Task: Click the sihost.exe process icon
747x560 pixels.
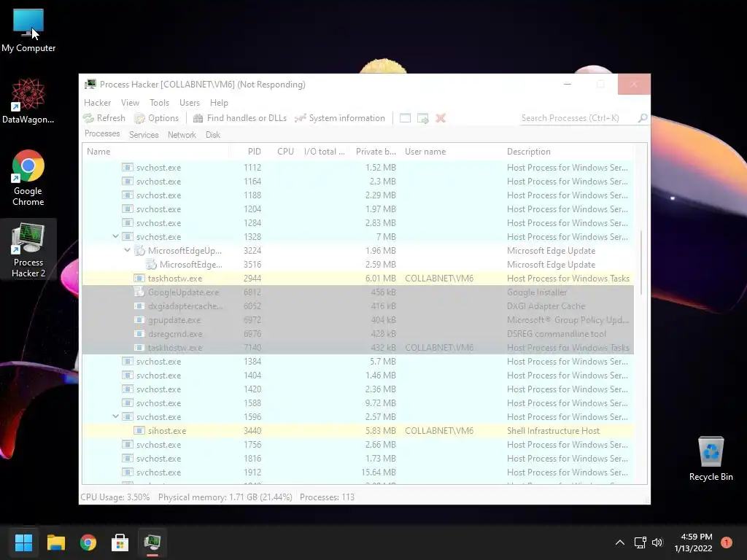Action: [139, 430]
